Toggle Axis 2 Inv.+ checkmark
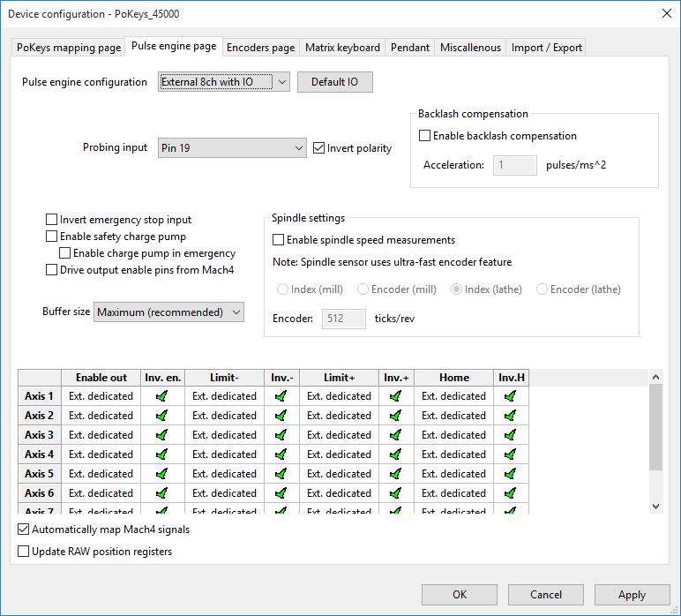This screenshot has height=616, width=681. [396, 416]
